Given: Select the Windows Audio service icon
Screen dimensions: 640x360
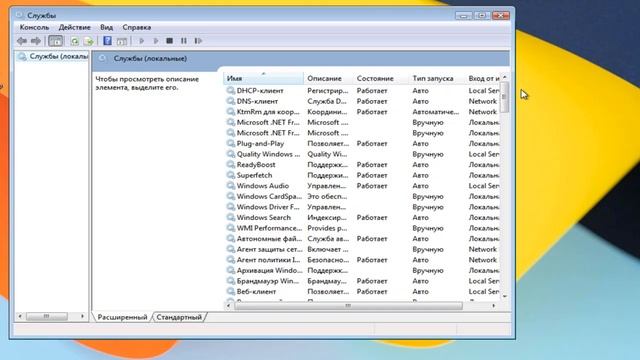Looking at the screenshot, I should click(231, 186).
